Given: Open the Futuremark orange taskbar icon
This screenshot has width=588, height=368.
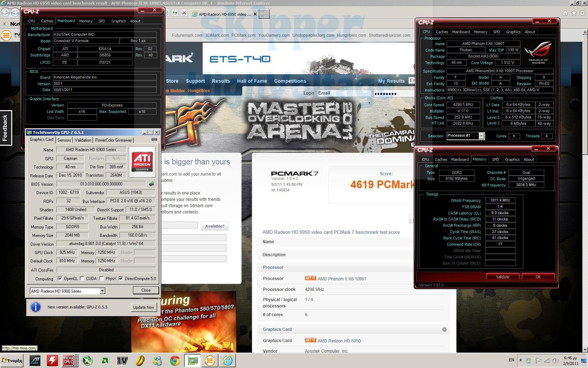Looking at the screenshot, I should pos(210,360).
